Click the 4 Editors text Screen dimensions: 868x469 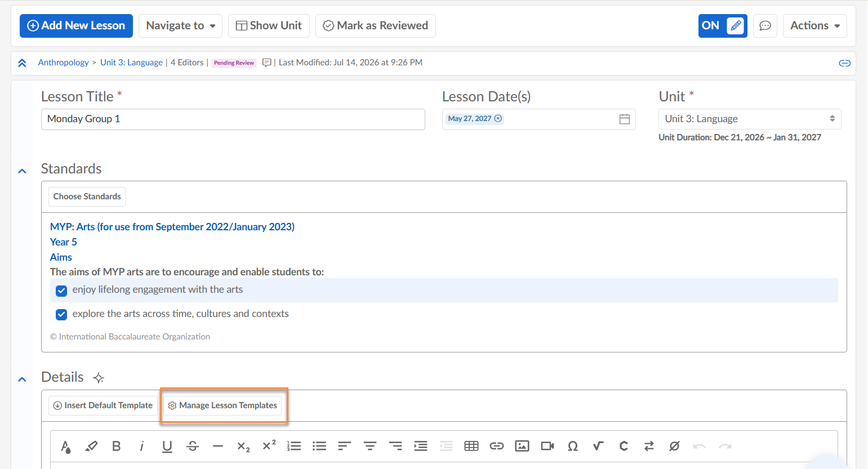tap(187, 62)
